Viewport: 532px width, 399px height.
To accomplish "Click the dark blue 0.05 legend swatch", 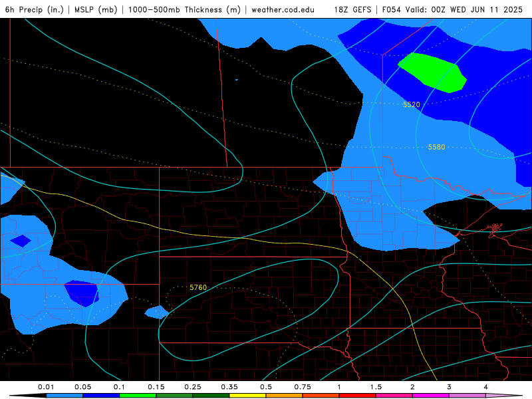I will tap(101, 396).
